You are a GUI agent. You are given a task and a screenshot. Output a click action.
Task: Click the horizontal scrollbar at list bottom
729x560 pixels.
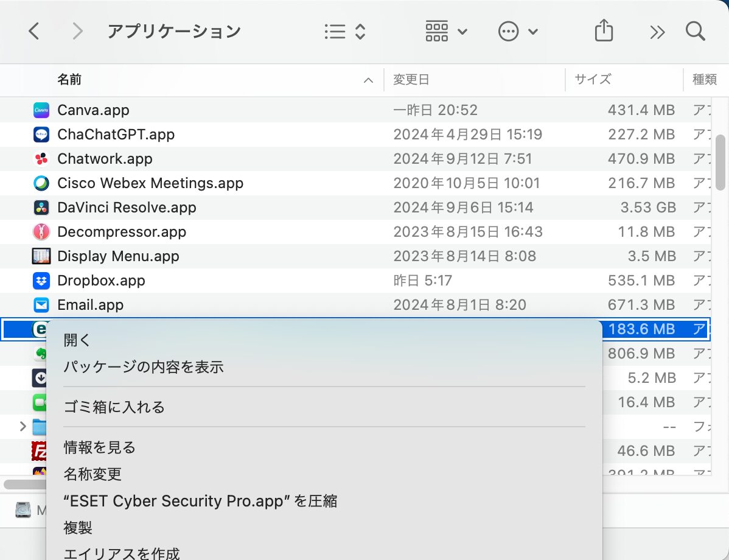25,484
